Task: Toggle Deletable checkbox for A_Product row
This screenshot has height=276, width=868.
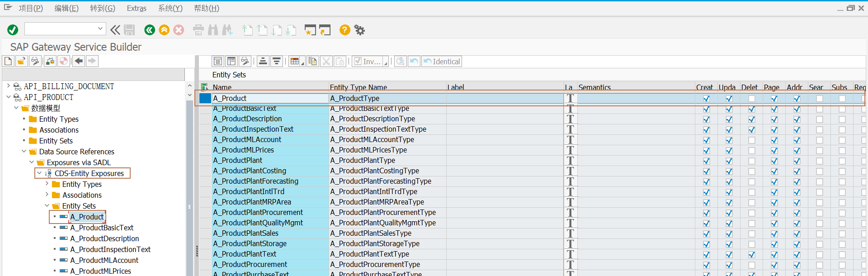Action: point(752,99)
